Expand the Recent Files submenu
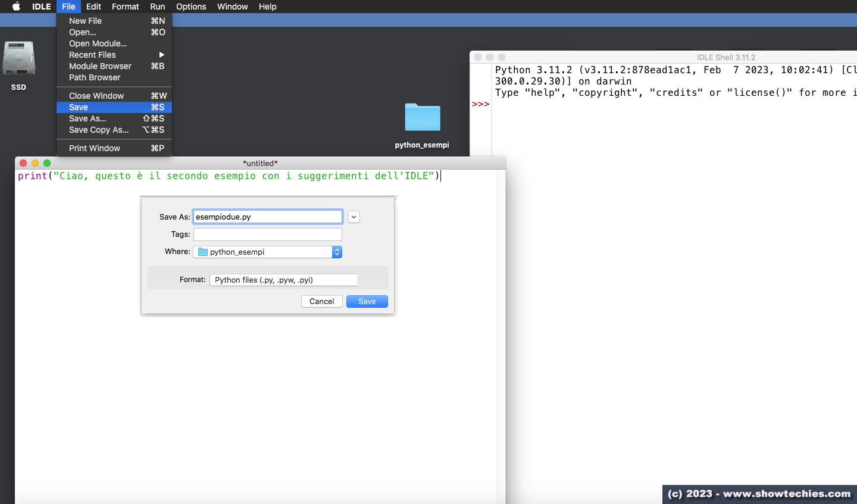Viewport: 857px width, 504px height. tap(114, 55)
